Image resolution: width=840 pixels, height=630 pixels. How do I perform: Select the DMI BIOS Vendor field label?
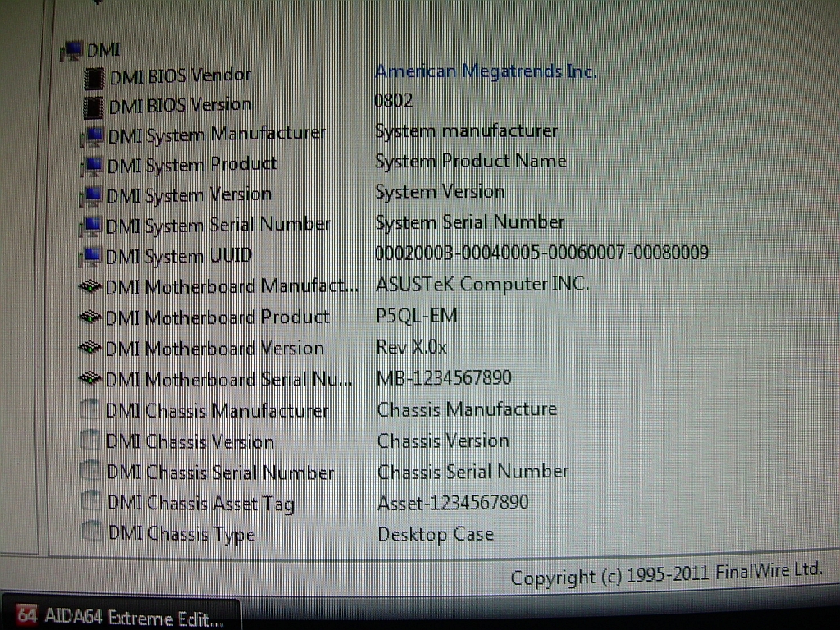[x=180, y=76]
